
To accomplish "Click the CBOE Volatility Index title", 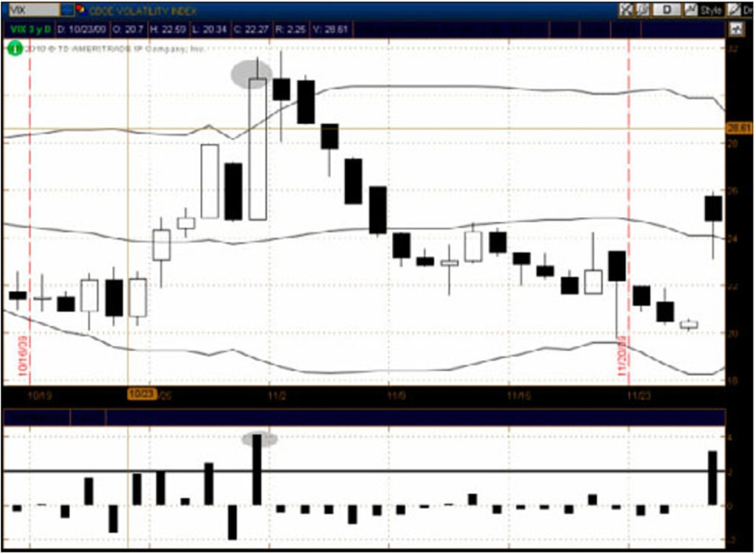I will pos(143,11).
